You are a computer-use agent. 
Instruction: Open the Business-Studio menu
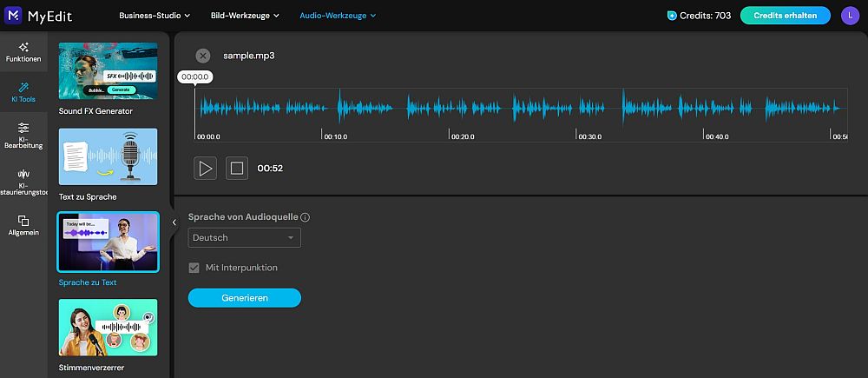(x=155, y=16)
